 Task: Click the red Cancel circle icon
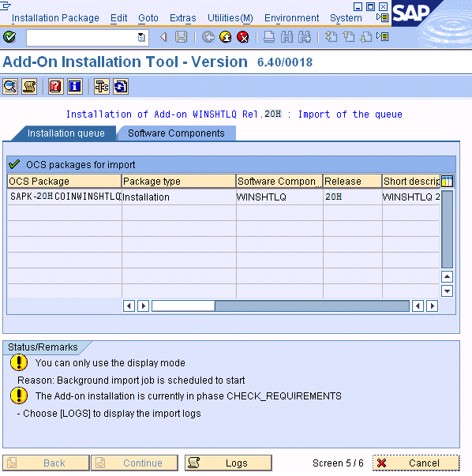tap(243, 37)
